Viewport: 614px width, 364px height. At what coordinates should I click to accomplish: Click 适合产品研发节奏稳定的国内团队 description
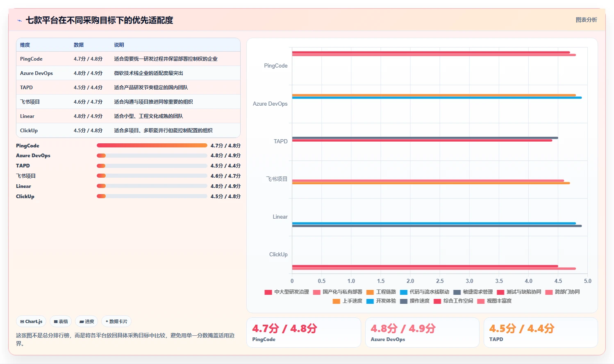151,88
